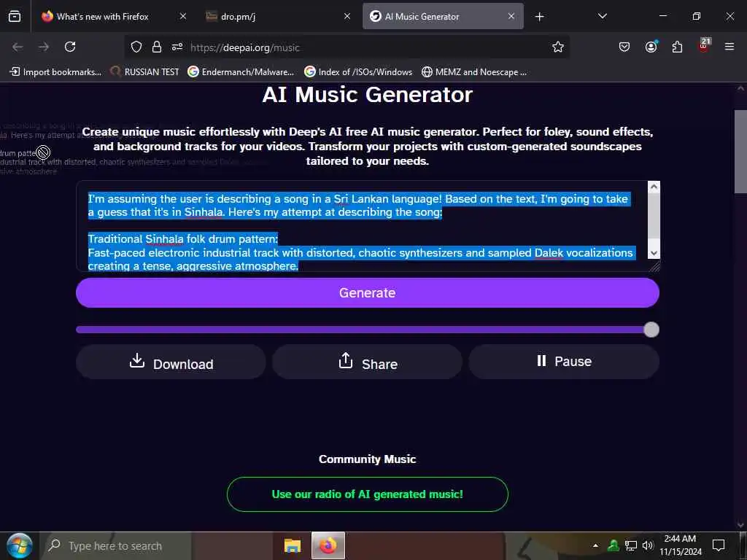Open MEMZ and Noescape bookmark
The width and height of the screenshot is (747, 560).
(474, 72)
